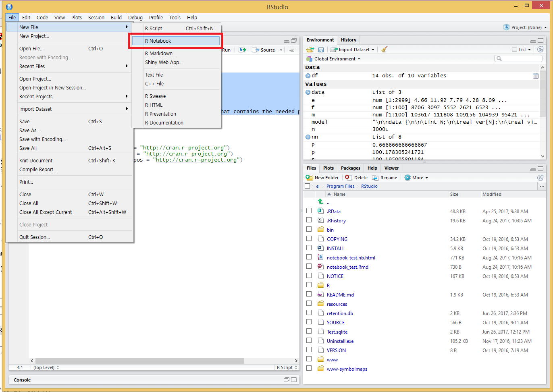This screenshot has width=553, height=392.
Task: Click the save workspace floppy icon
Action: pos(321,50)
